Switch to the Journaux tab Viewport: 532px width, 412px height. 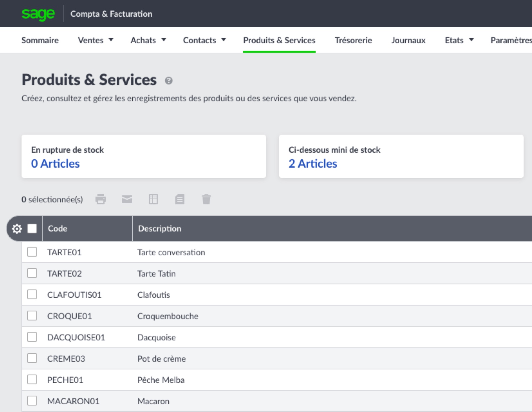coord(408,40)
